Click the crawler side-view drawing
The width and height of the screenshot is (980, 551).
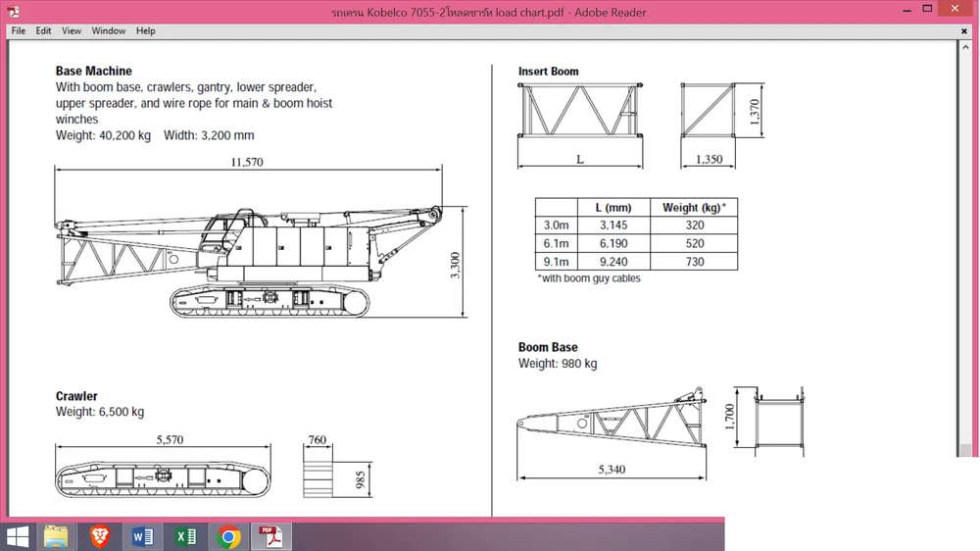163,479
